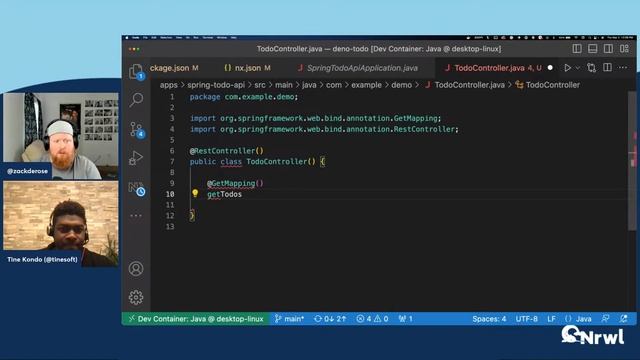Image resolution: width=640 pixels, height=360 pixels.
Task: Open the Accounts menu icon
Action: pos(136,268)
